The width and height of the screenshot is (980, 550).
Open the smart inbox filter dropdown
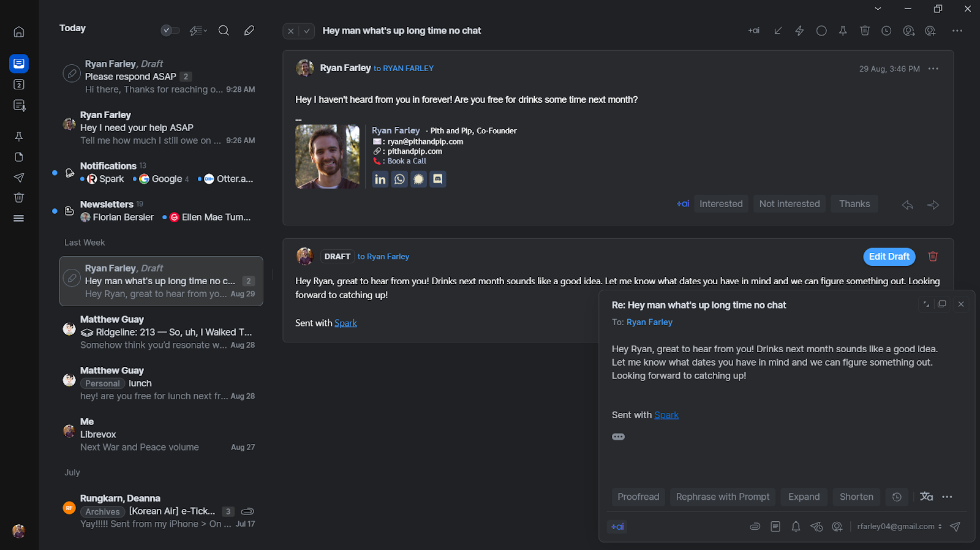point(198,31)
